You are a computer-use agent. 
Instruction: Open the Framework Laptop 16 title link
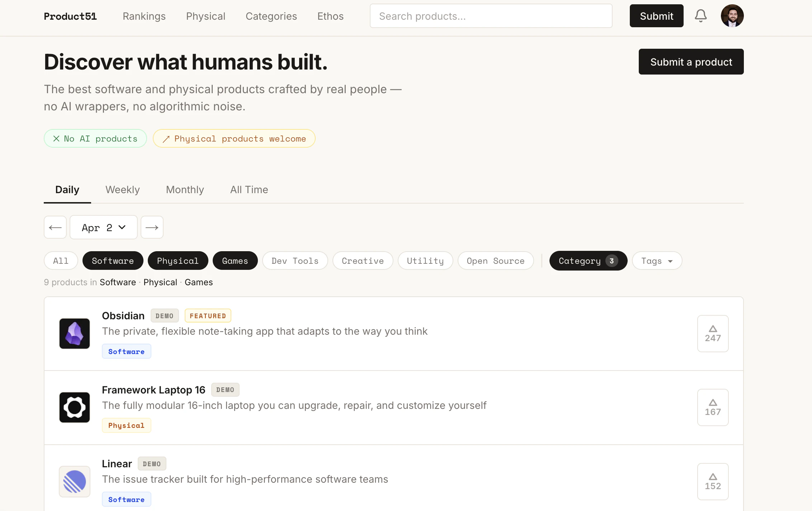[154, 390]
